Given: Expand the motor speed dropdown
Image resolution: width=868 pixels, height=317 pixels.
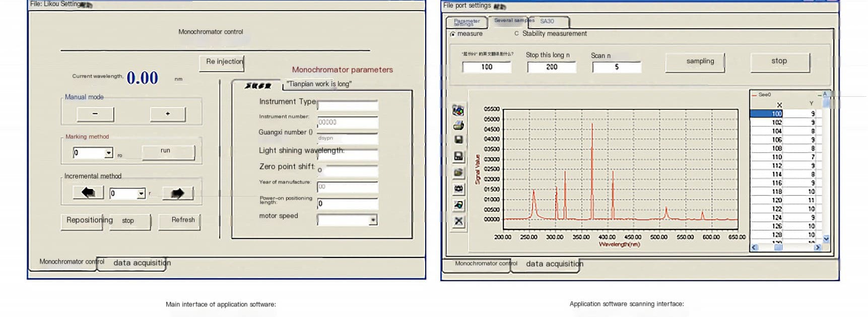Looking at the screenshot, I should 373,220.
